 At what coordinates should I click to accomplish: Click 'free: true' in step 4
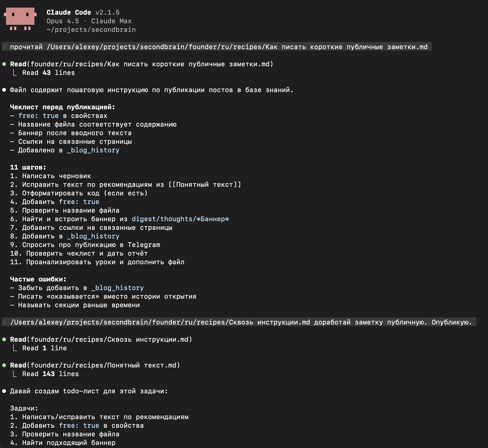[x=79, y=202]
